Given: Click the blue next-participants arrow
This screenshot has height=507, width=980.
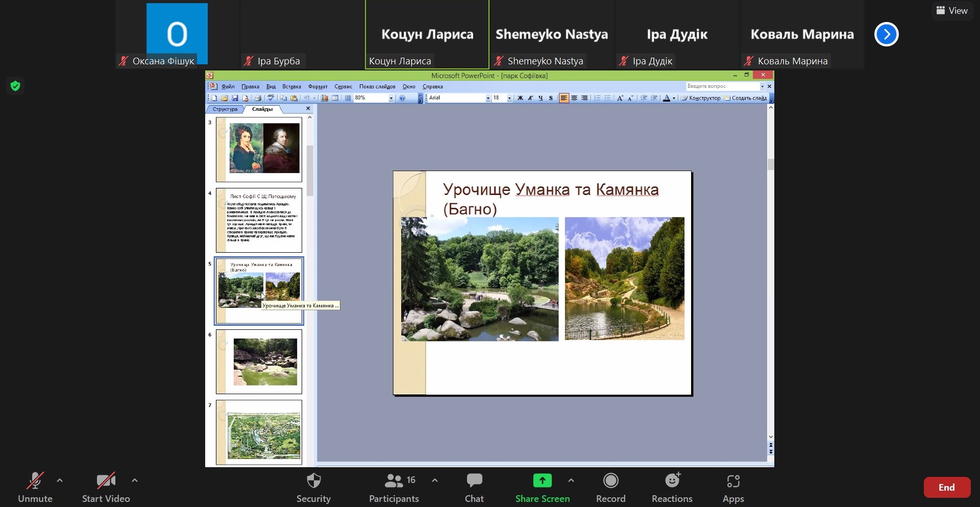Looking at the screenshot, I should (x=886, y=34).
